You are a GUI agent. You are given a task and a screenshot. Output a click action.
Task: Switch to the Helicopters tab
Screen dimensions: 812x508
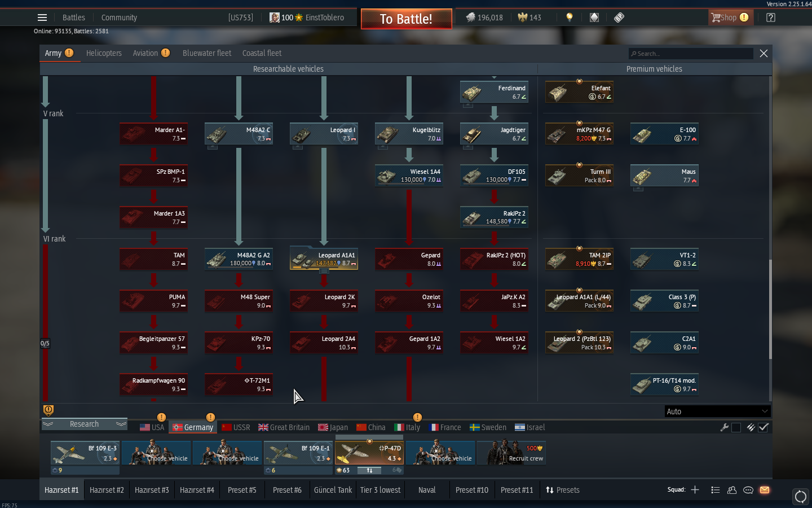coord(104,53)
